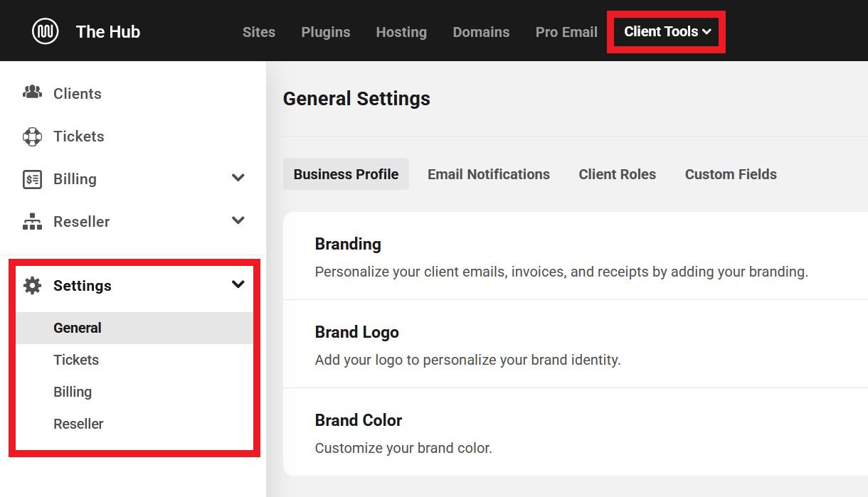
Task: Open Domains in the top navigation
Action: click(x=481, y=32)
